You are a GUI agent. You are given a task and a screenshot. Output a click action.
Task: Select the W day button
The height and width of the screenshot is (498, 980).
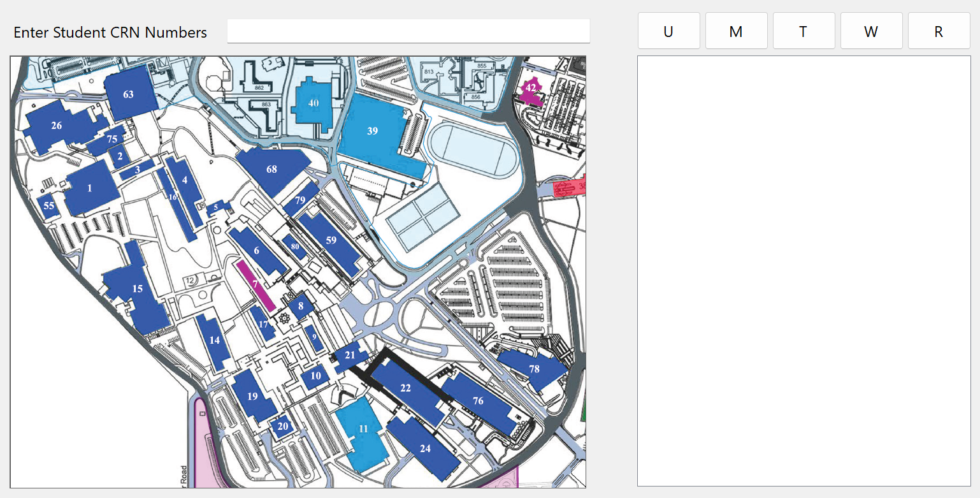point(871,31)
